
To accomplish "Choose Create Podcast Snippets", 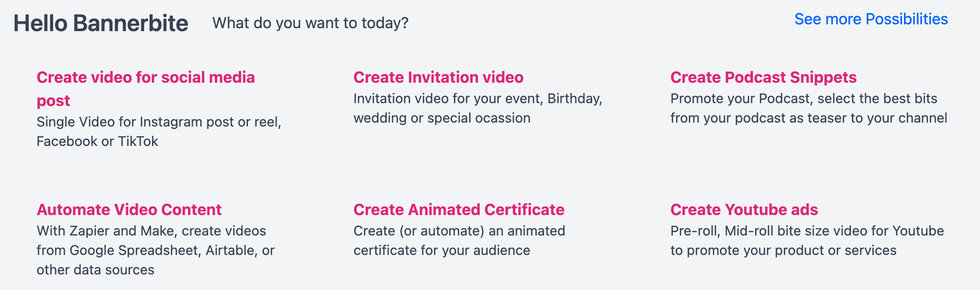I will pyautogui.click(x=763, y=77).
